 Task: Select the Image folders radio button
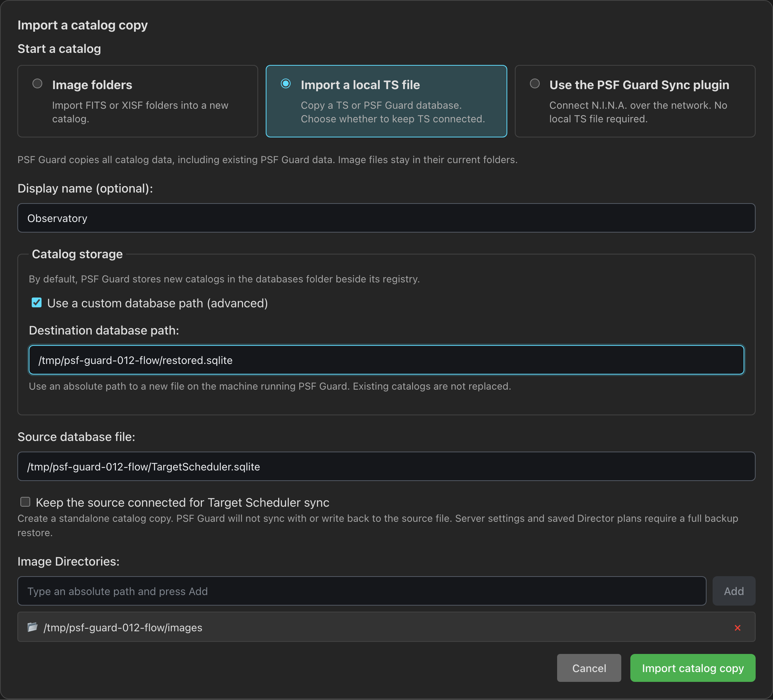(x=37, y=83)
